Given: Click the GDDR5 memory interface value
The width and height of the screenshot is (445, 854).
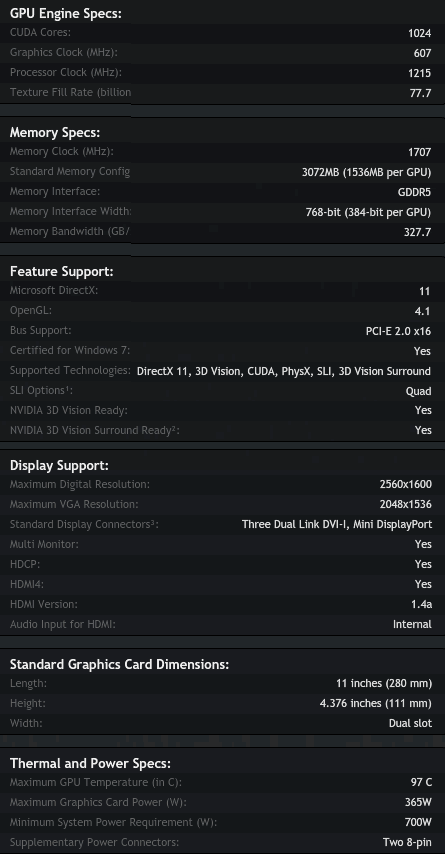Looking at the screenshot, I should coord(414,192).
